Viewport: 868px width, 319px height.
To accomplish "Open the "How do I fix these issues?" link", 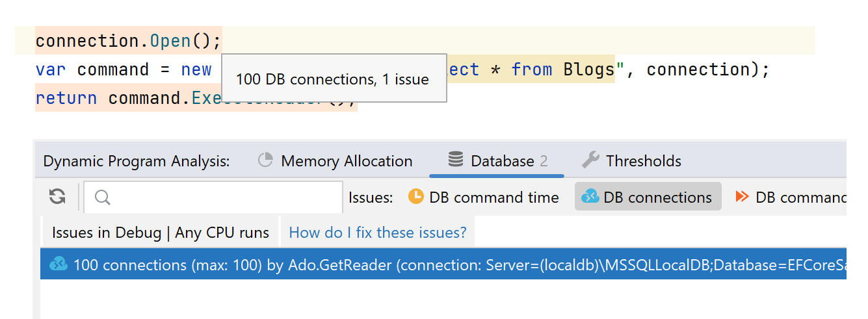I will (377, 233).
